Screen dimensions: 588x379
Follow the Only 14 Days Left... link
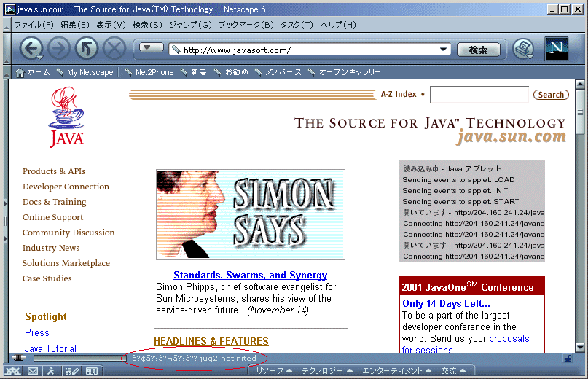coord(446,304)
